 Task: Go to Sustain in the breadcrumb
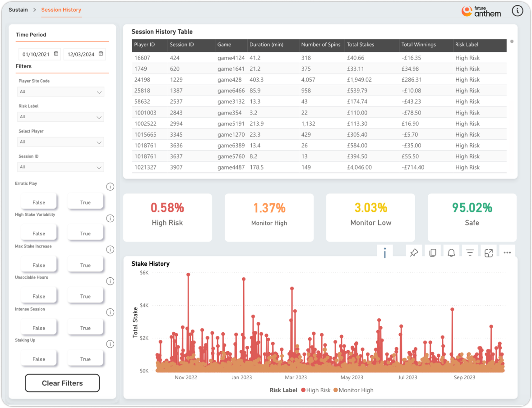tap(19, 10)
